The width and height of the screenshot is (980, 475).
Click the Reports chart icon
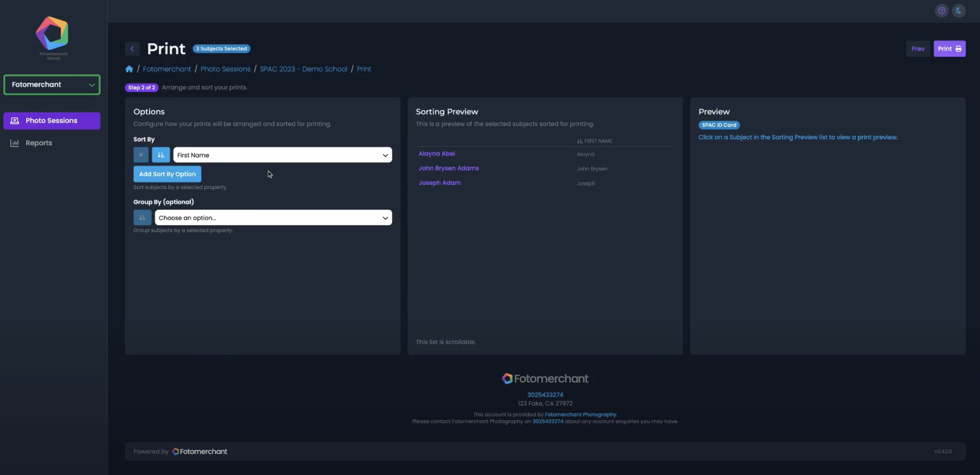14,143
